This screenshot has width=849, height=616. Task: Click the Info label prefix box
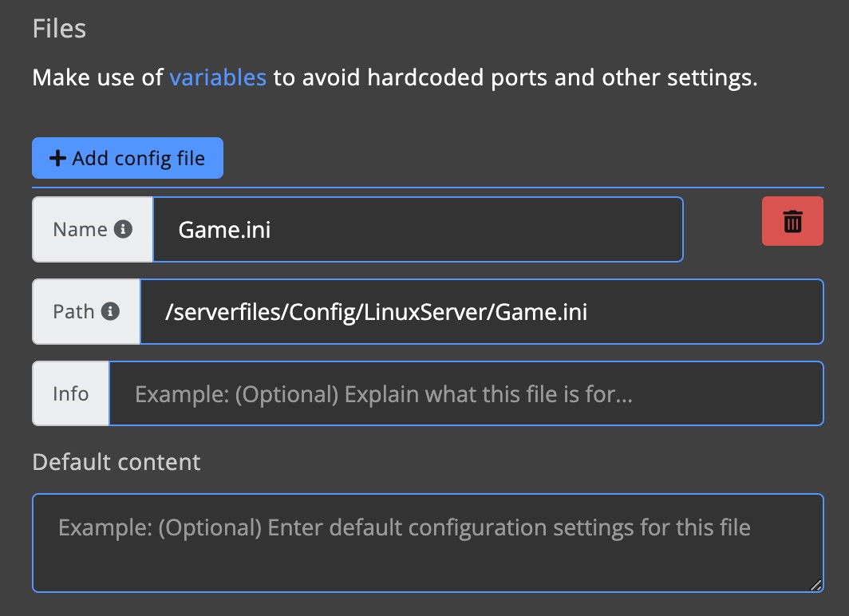(70, 393)
